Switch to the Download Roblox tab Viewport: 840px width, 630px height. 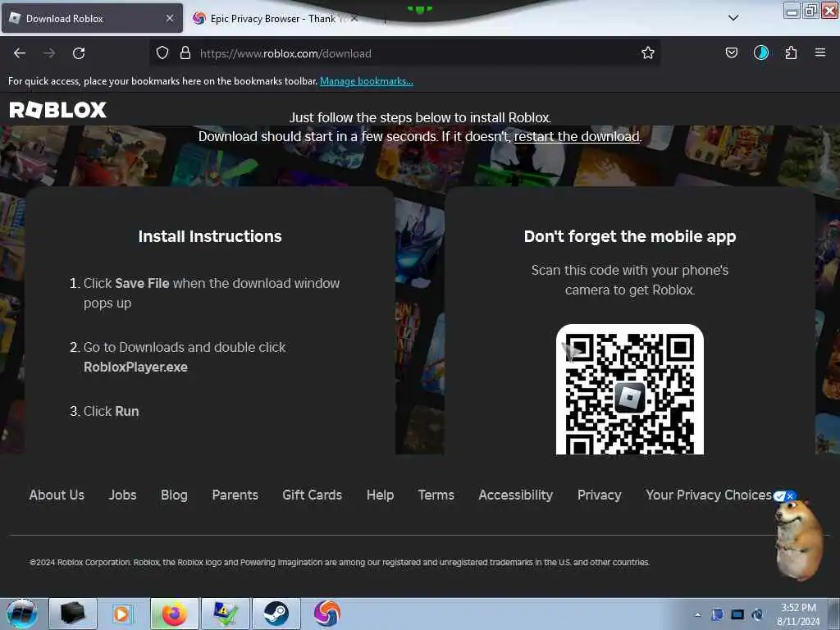92,18
